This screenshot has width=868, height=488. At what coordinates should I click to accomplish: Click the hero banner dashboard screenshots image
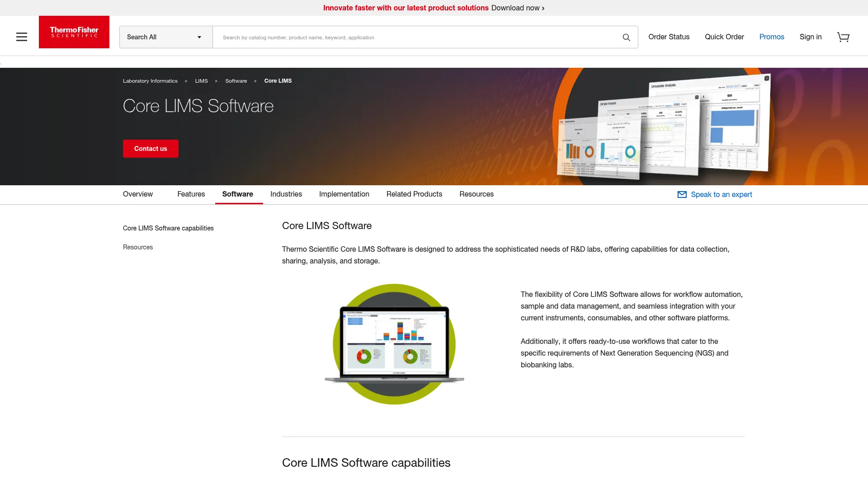(x=663, y=127)
